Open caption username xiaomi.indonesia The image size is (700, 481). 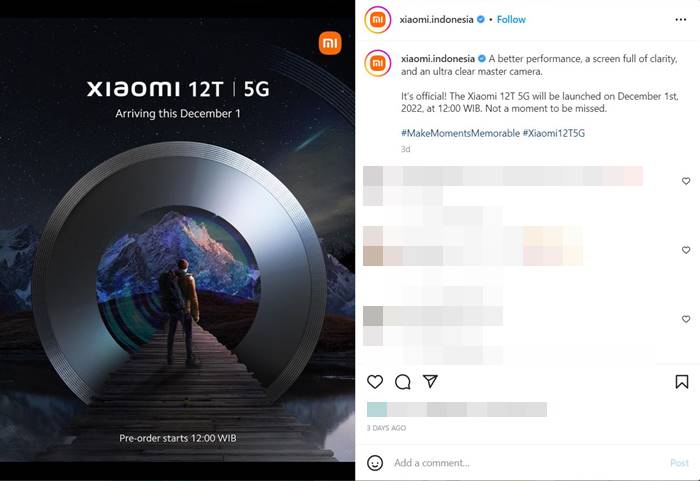pyautogui.click(x=438, y=59)
